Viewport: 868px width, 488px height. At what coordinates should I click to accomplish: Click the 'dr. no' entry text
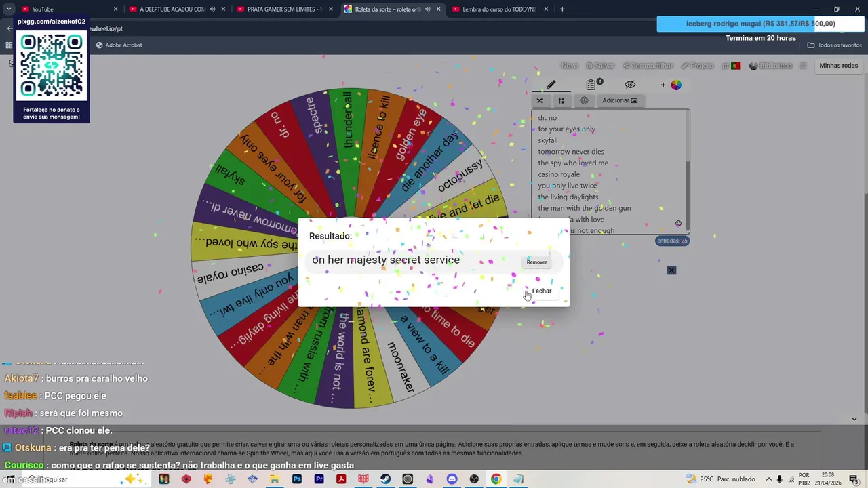coord(547,118)
